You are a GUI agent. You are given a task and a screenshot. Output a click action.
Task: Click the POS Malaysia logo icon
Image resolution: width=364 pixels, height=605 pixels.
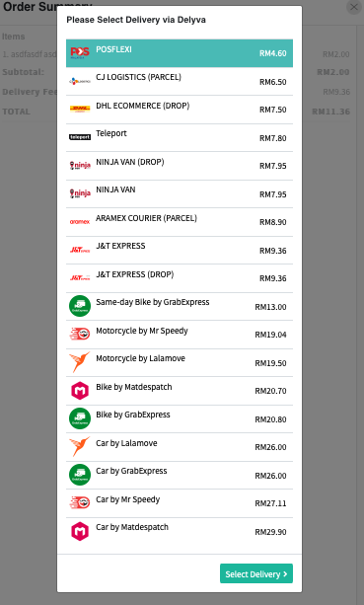(x=80, y=52)
